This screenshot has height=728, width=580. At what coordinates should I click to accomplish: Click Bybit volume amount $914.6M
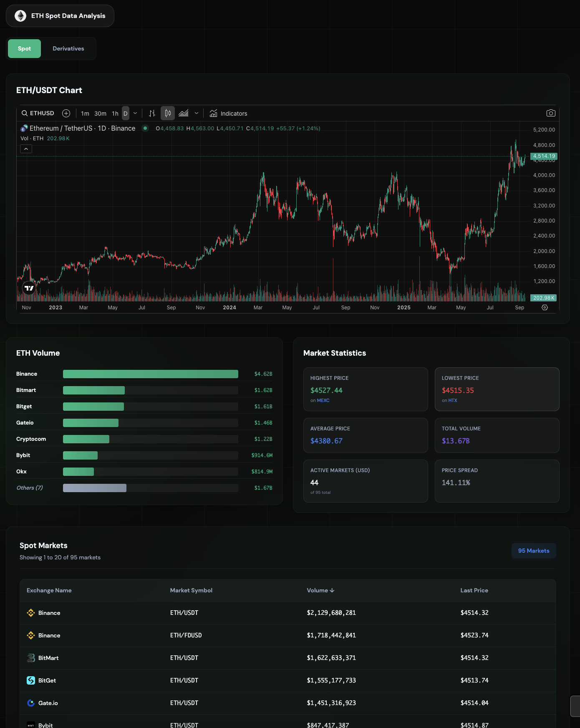coord(262,455)
